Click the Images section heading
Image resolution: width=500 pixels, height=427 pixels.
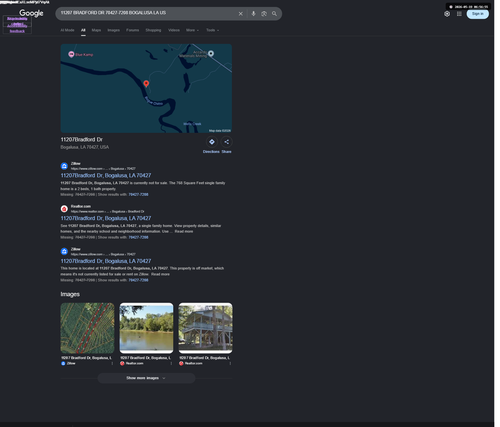point(70,294)
